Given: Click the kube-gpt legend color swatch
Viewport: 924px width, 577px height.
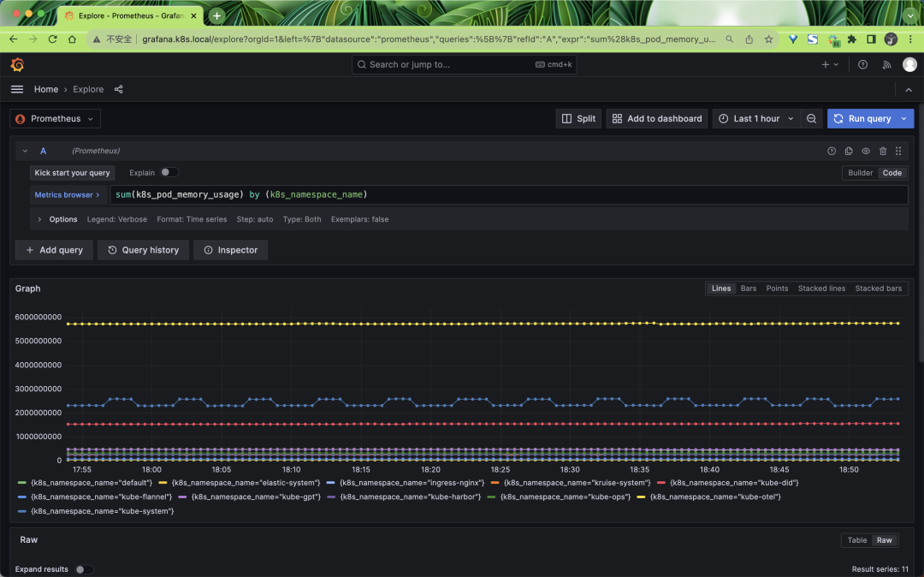Looking at the screenshot, I should 183,497.
